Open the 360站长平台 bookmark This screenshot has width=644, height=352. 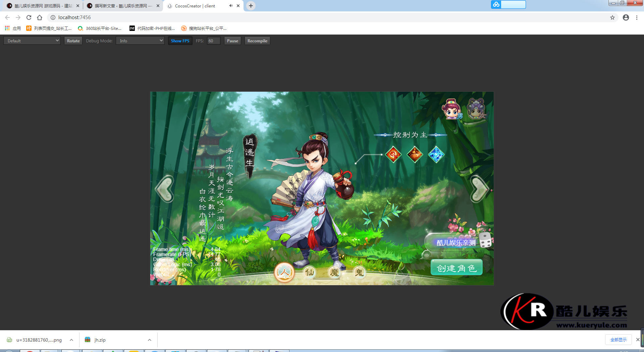(99, 28)
